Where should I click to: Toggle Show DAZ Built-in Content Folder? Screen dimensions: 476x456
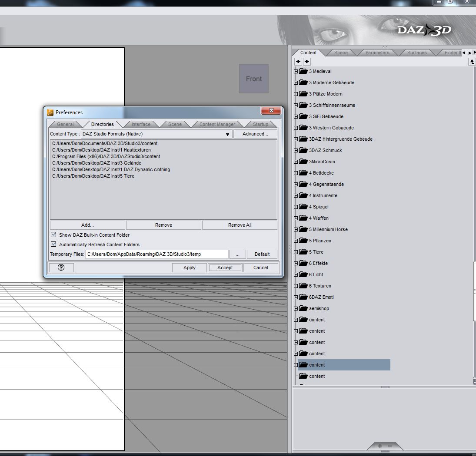pyautogui.click(x=54, y=235)
